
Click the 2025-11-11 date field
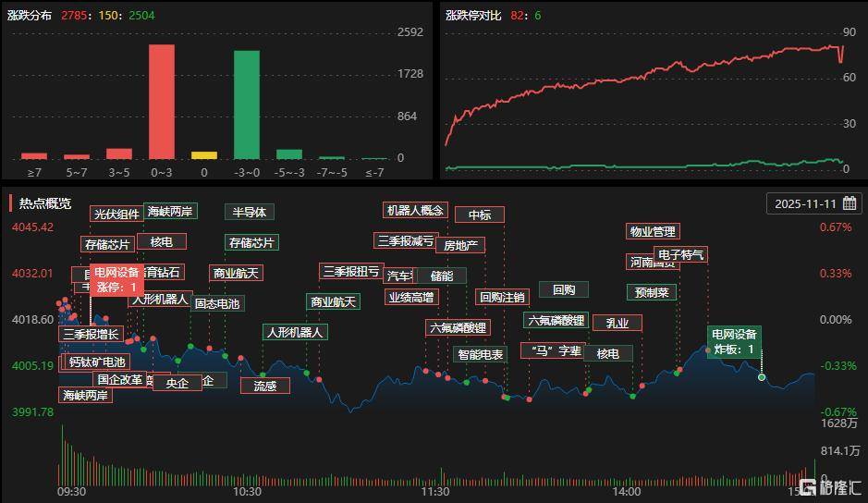click(x=804, y=203)
